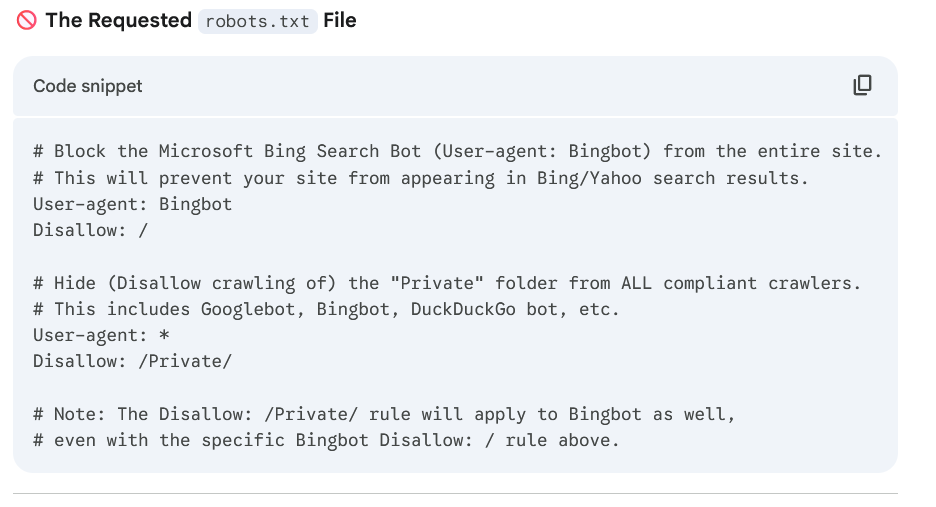
Task: Click the "# Note: The Disallow" comment line
Action: tap(383, 414)
